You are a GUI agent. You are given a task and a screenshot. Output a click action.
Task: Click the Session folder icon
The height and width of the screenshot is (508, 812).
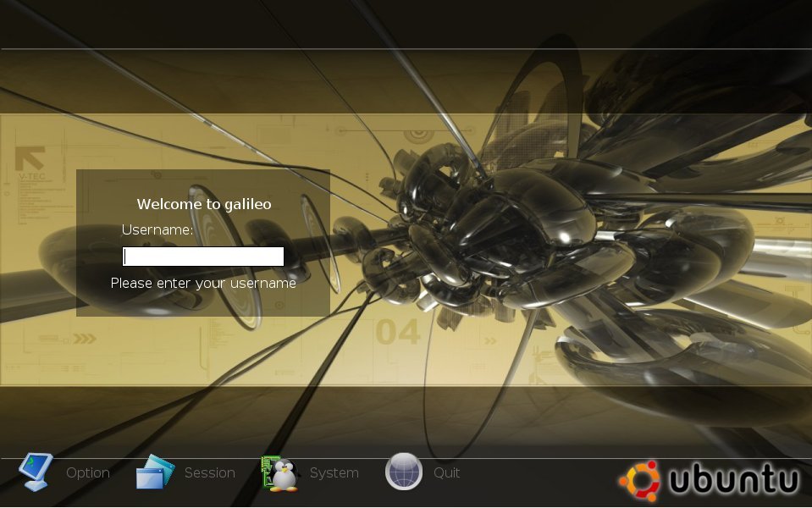(152, 472)
